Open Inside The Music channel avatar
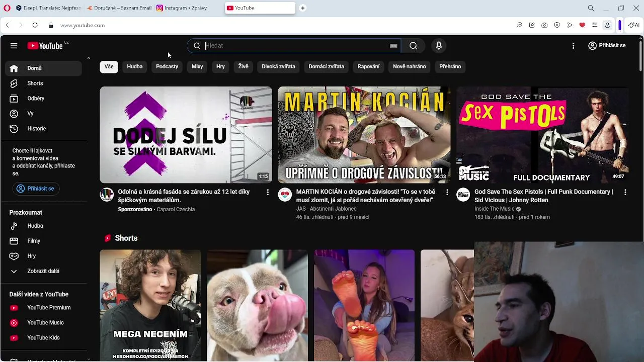The image size is (644, 362). (x=463, y=195)
